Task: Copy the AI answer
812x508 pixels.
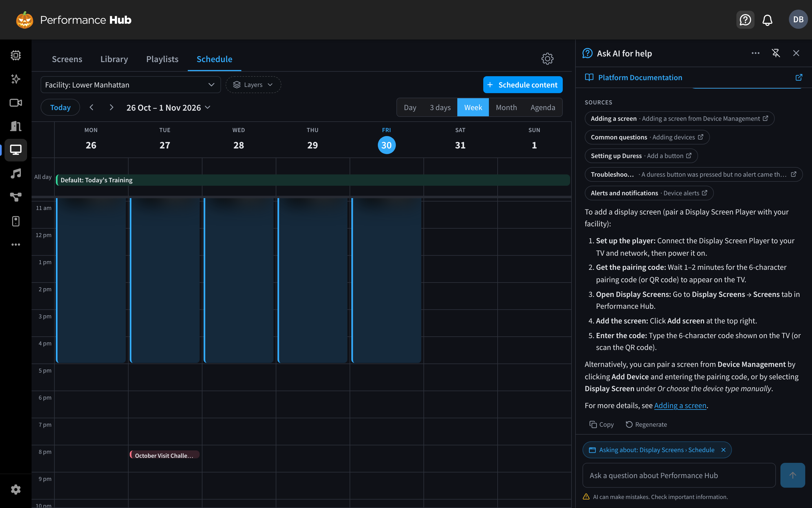Action: [601, 424]
